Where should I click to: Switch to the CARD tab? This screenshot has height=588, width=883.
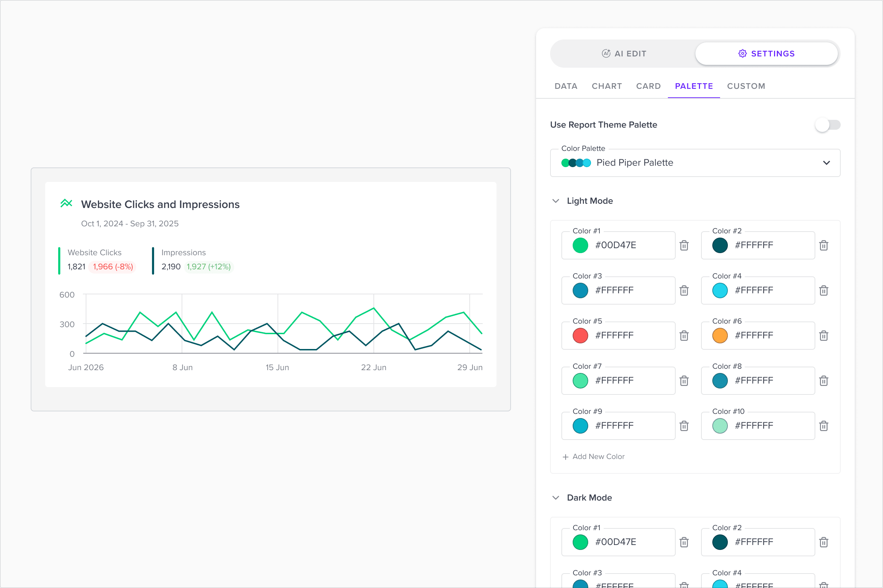tap(648, 86)
